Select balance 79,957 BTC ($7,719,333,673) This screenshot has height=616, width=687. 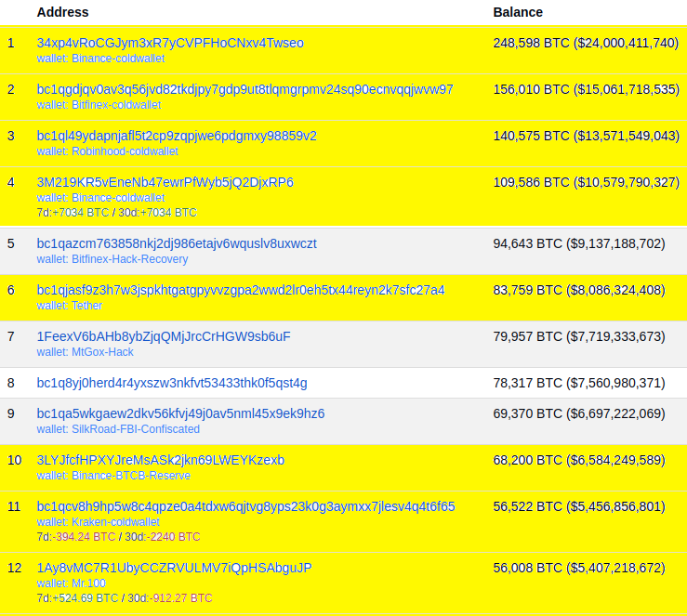pyautogui.click(x=579, y=336)
